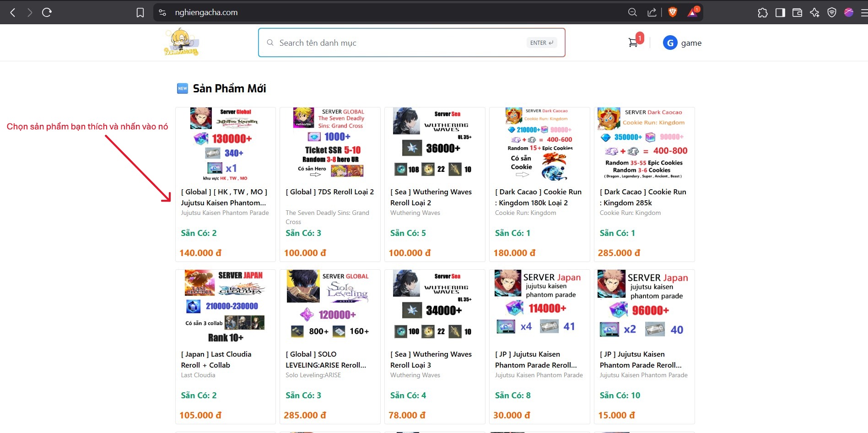Select the Solo Leveling ARISE product image
This screenshot has height=433, width=868.
pos(329,306)
